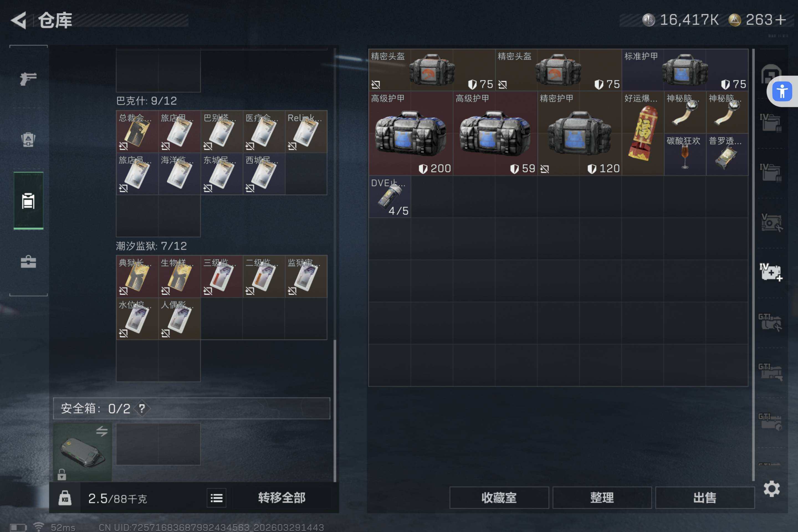This screenshot has width=798, height=532.
Task: Open the toolbox case sidebar tab
Action: tap(28, 262)
